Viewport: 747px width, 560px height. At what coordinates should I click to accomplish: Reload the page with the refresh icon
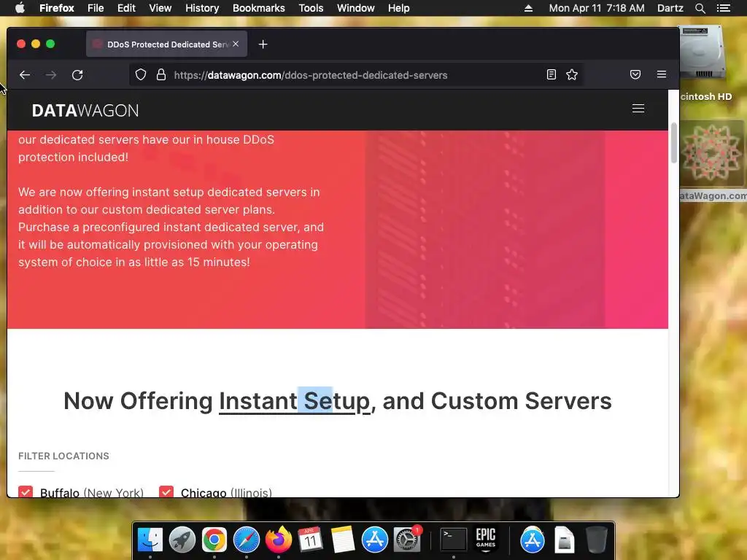77,75
